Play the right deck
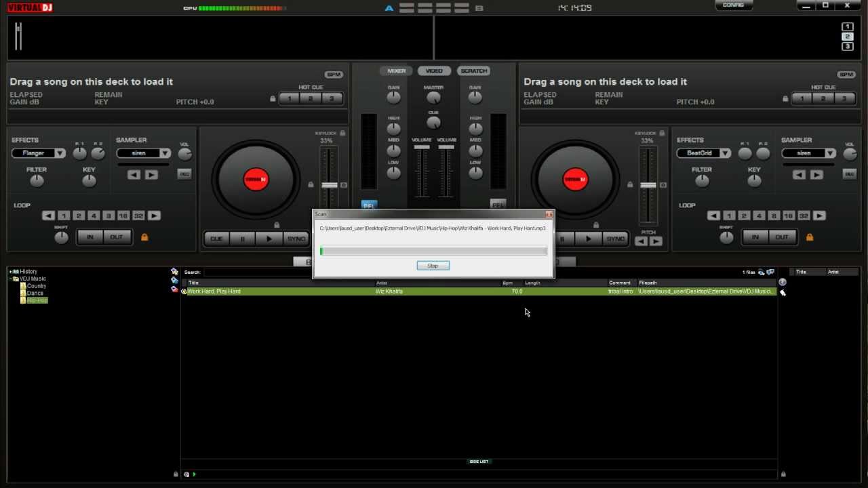This screenshot has width=868, height=488. pos(589,239)
